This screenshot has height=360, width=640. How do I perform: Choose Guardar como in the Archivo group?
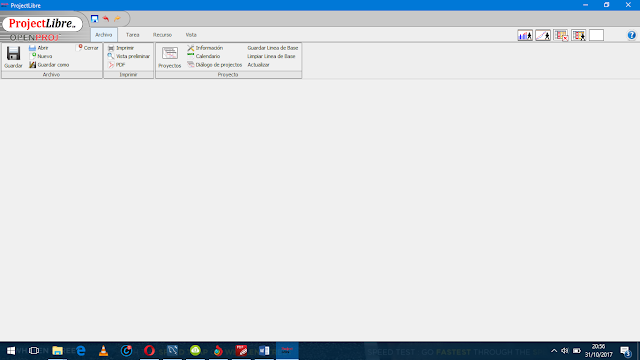49,65
